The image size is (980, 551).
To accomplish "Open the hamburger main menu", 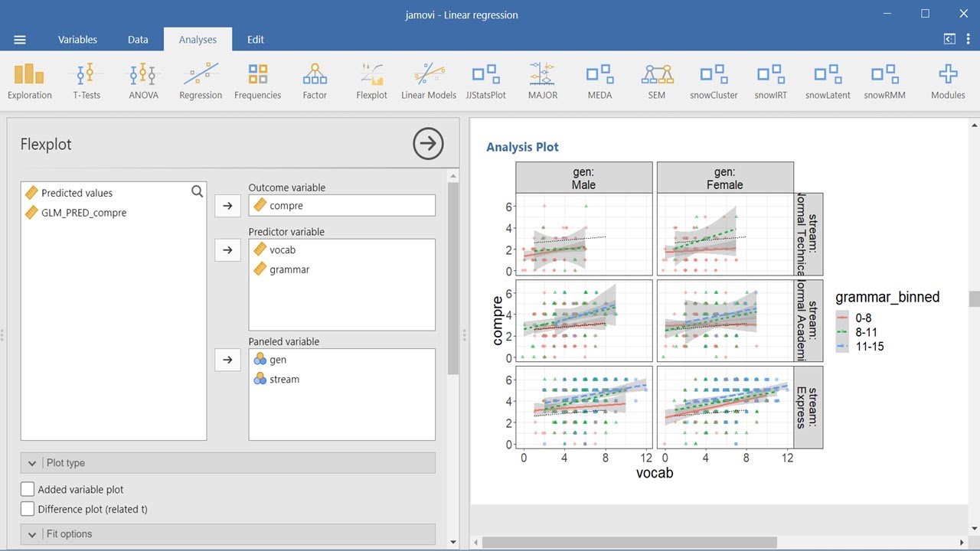I will click(20, 40).
